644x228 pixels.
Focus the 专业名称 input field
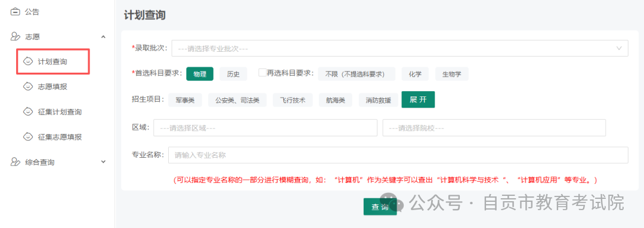pyautogui.click(x=398, y=155)
